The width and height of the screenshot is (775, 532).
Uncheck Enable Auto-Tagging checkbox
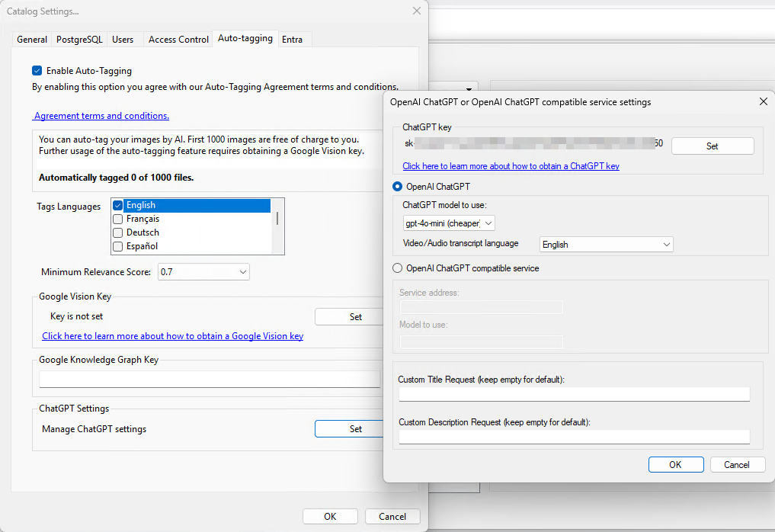click(37, 71)
